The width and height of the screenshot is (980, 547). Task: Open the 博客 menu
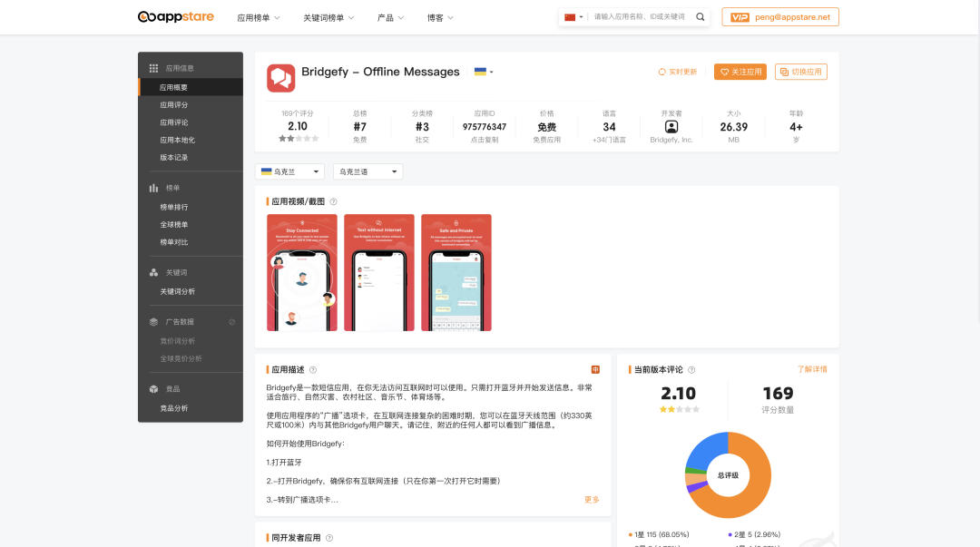[x=435, y=16]
